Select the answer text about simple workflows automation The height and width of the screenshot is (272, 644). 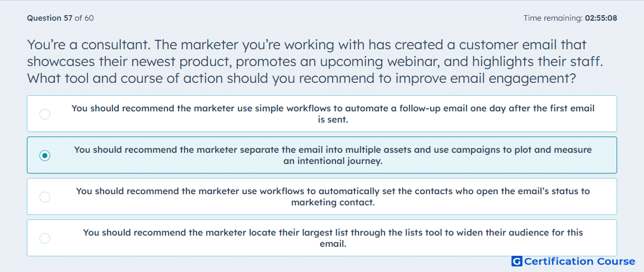click(333, 114)
